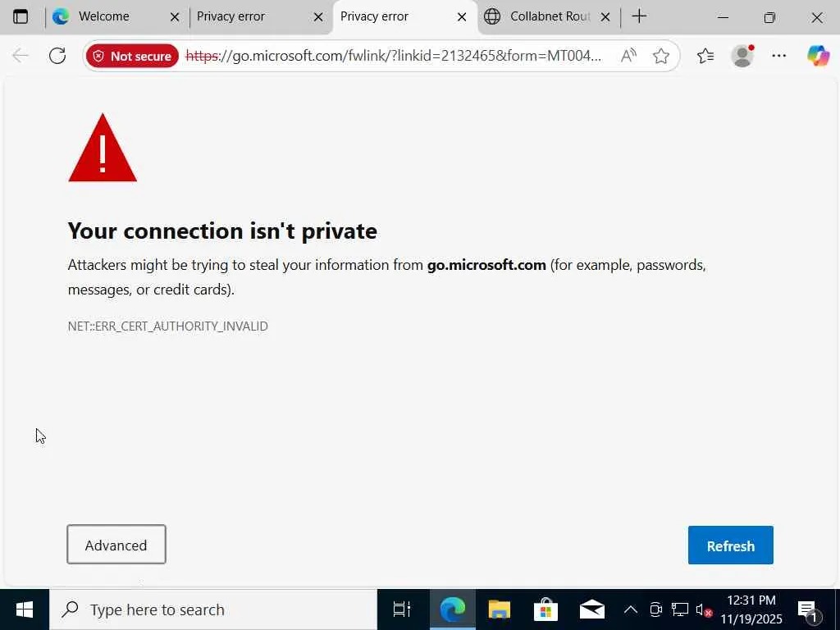The width and height of the screenshot is (840, 630).
Task: Close the active Privacy error tab
Action: coord(462,16)
